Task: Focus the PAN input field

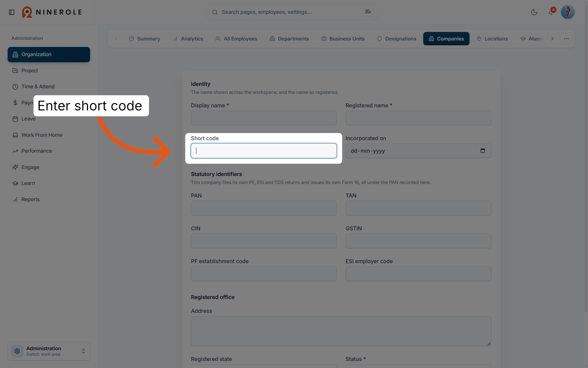Action: coord(264,208)
